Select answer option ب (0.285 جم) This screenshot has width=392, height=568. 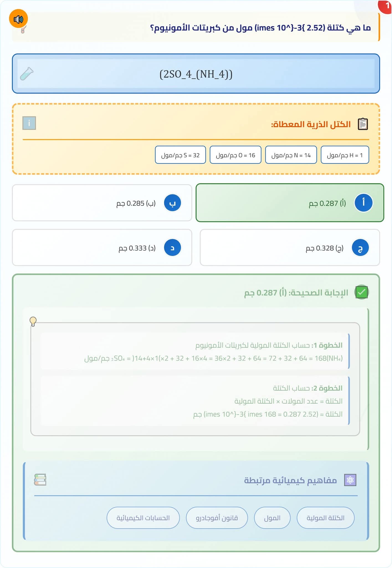click(x=102, y=203)
